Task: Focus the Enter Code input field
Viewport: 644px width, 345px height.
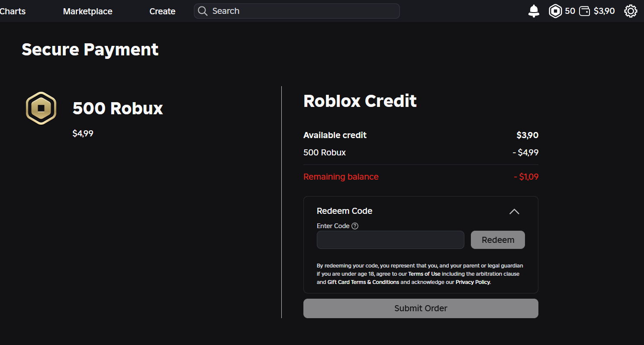Action: point(390,240)
